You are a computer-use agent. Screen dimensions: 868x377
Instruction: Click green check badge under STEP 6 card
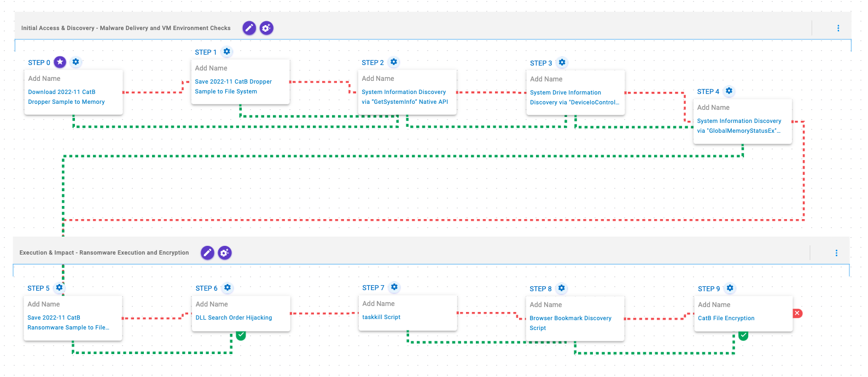[x=241, y=335]
